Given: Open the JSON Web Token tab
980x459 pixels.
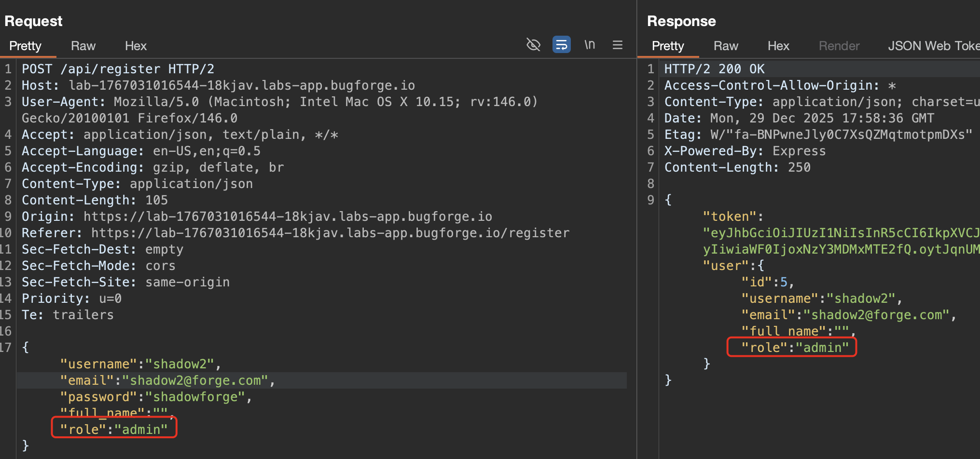Looking at the screenshot, I should [x=933, y=46].
